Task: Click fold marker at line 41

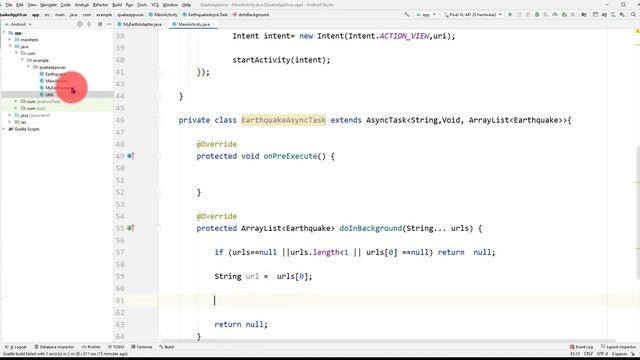Action: (158, 72)
